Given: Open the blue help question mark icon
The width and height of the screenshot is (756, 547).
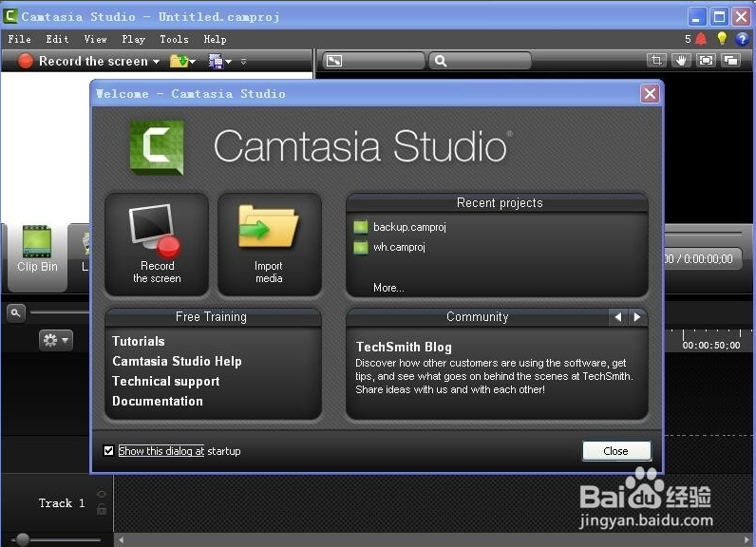Looking at the screenshot, I should tap(742, 39).
